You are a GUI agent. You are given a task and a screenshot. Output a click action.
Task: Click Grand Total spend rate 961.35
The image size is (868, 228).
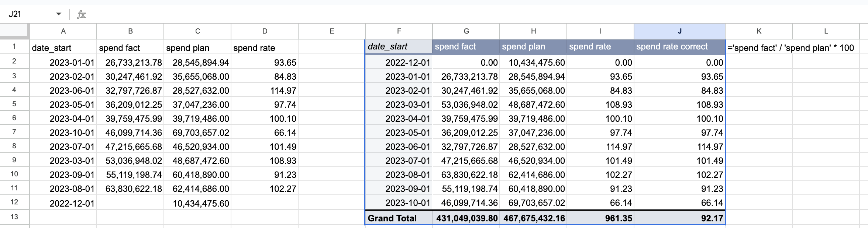pyautogui.click(x=600, y=218)
